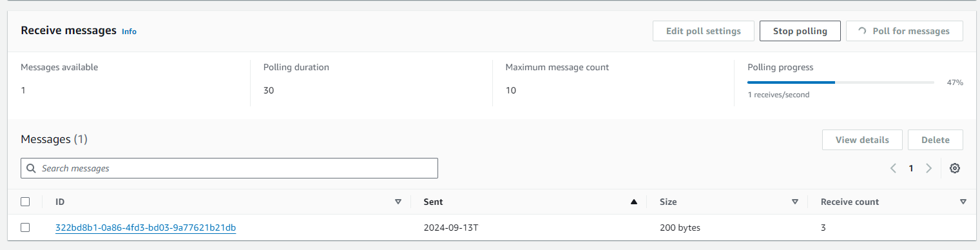Select page number 1
This screenshot has height=250, width=980.
point(911,168)
